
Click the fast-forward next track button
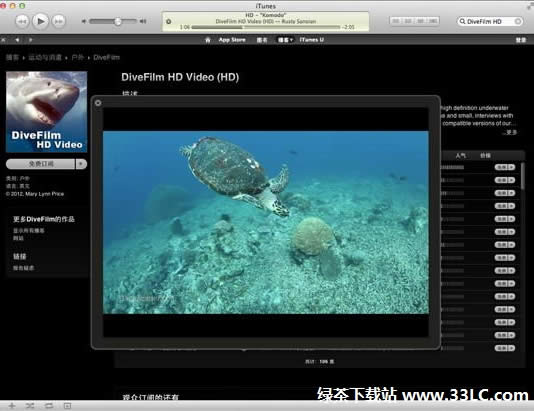pos(59,21)
